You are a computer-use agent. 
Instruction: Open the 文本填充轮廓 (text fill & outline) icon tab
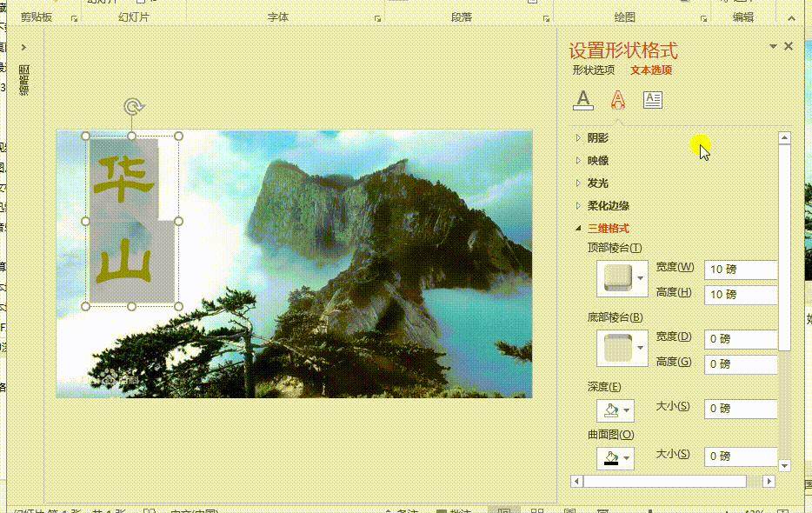[x=583, y=99]
